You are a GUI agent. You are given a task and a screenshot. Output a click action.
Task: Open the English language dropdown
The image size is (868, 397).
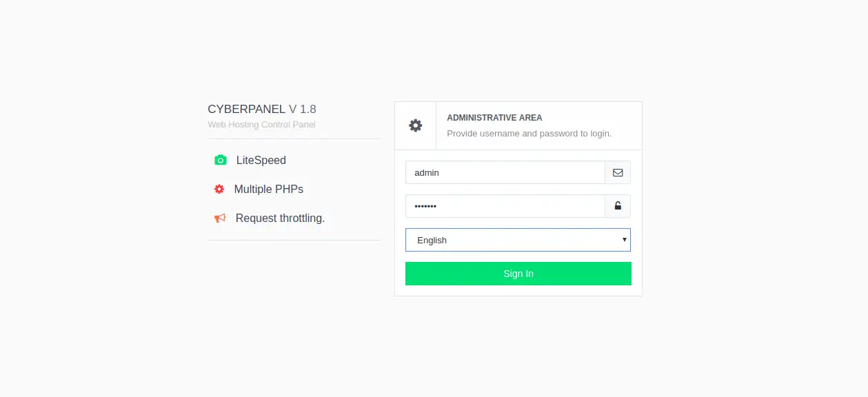[x=518, y=240]
